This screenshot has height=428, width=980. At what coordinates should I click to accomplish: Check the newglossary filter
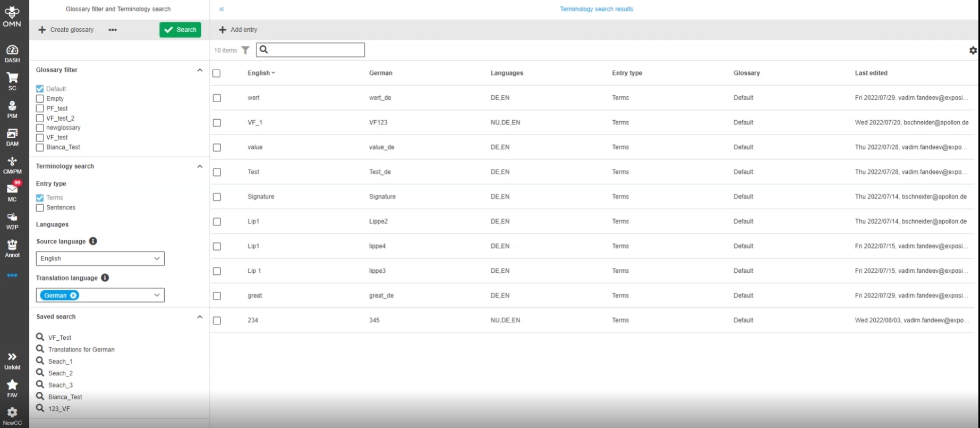coord(40,128)
